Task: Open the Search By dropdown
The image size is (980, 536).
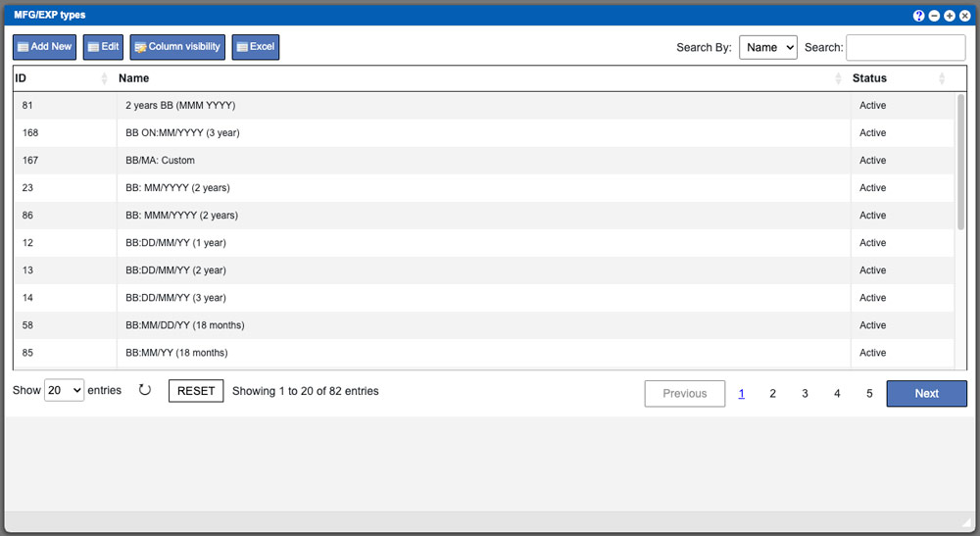Action: [767, 47]
